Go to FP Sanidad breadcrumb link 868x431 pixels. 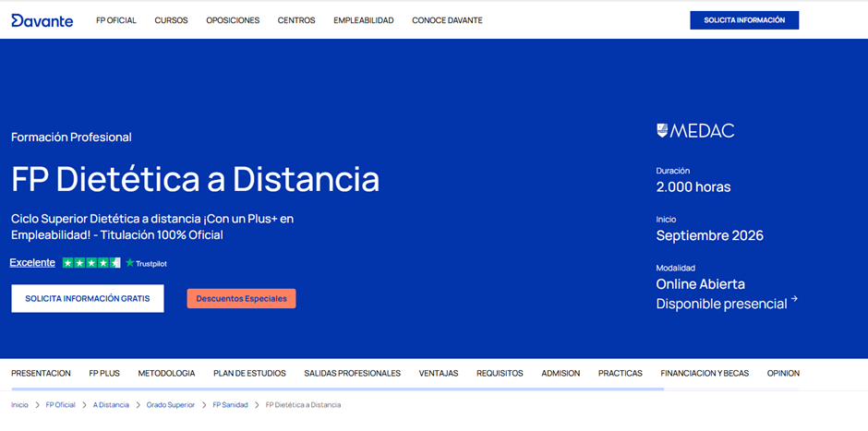230,405
